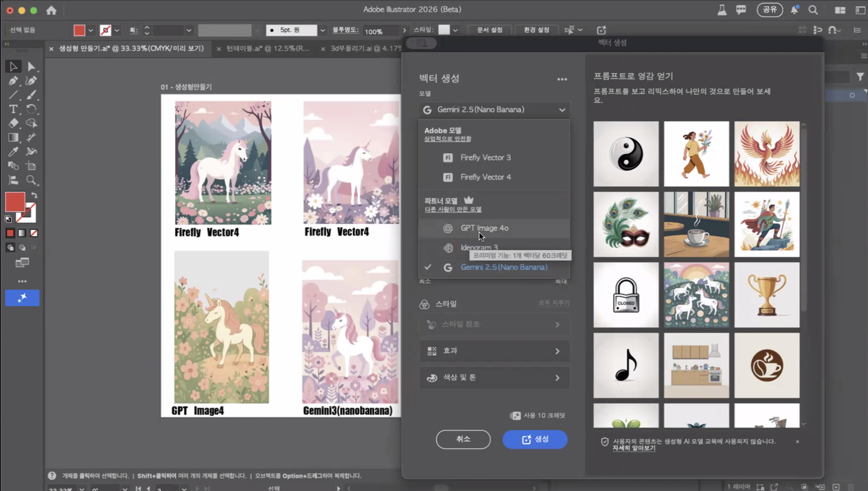
Task: Select the Type tool
Action: tap(13, 109)
